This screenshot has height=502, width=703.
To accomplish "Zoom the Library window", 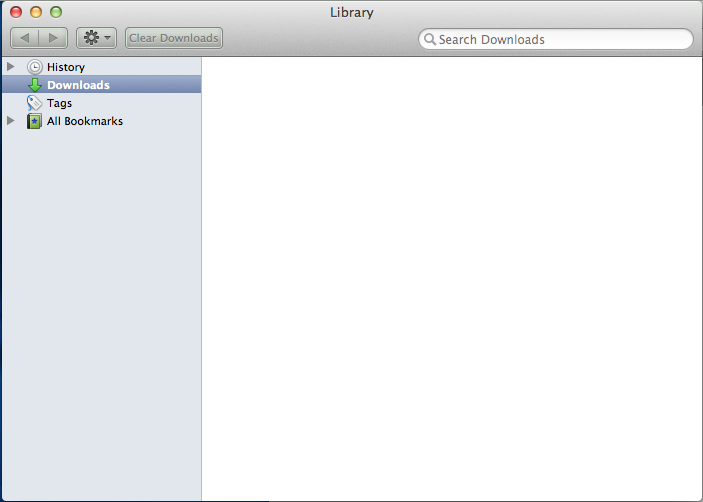I will click(x=56, y=12).
